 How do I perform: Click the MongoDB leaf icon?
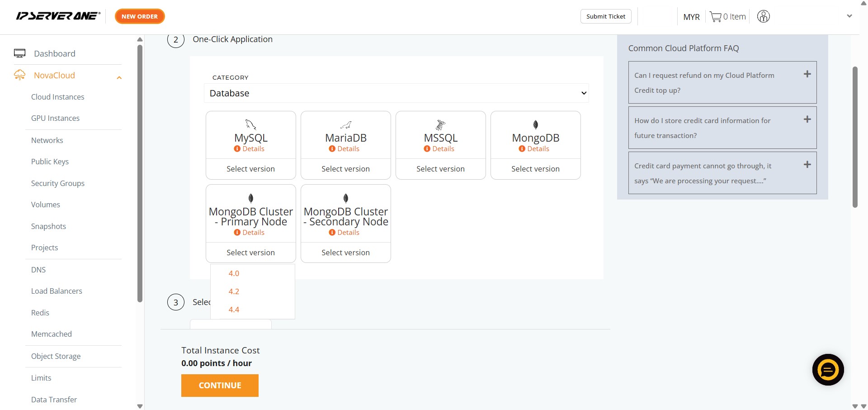tap(535, 124)
